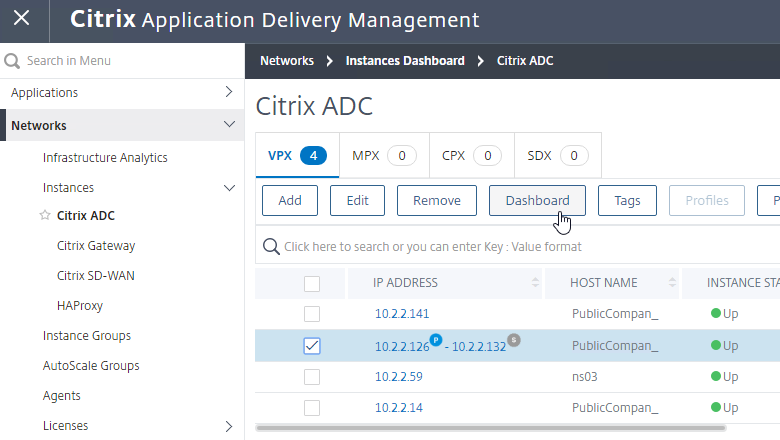Open Agents in the sidebar
Image resolution: width=780 pixels, height=440 pixels.
pos(62,396)
